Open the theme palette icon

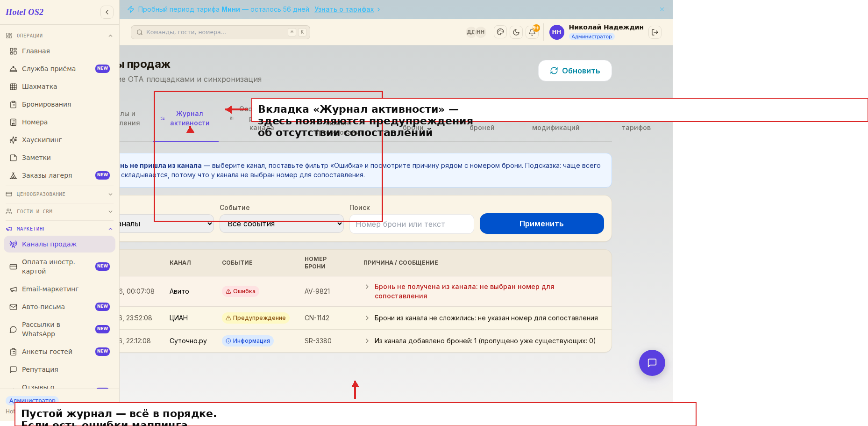[500, 32]
